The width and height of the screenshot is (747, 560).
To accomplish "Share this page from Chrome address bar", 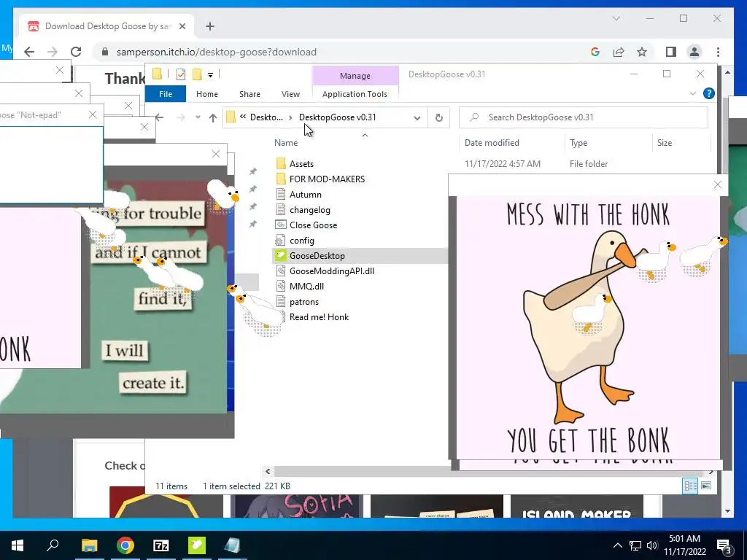I will coord(619,52).
